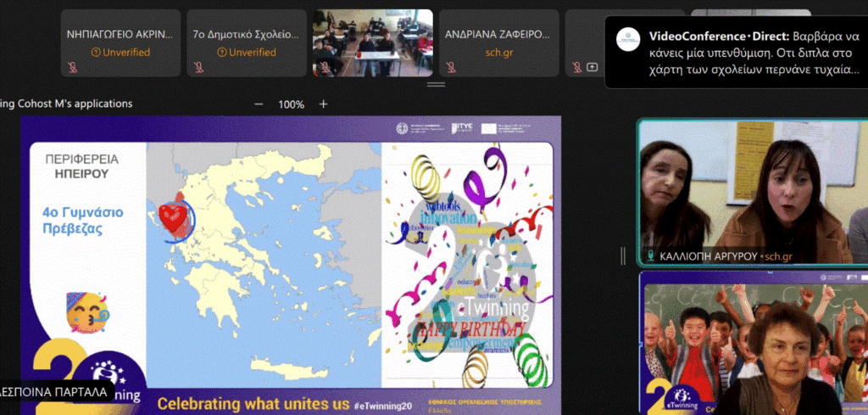Click the red heart on the Greece map

[x=172, y=218]
